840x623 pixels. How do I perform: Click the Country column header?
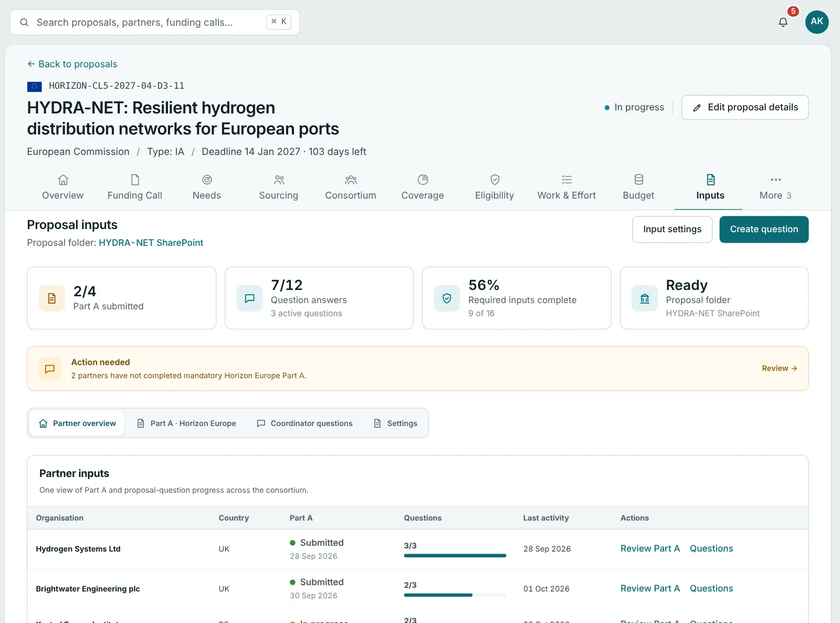pos(234,518)
